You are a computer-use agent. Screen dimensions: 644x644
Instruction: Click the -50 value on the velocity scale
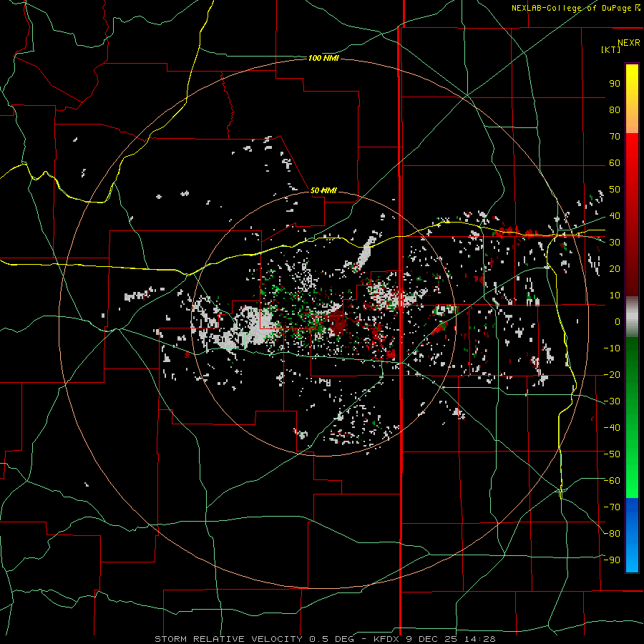pyautogui.click(x=612, y=454)
